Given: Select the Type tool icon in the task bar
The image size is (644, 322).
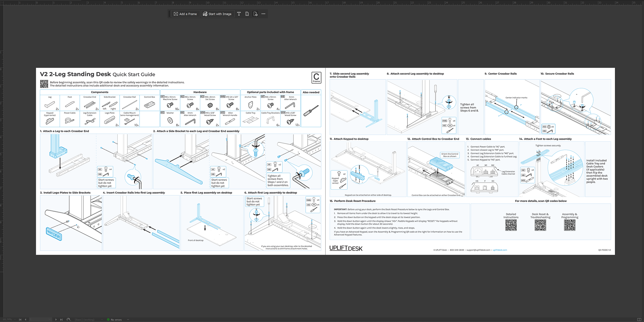Looking at the screenshot, I should (239, 14).
